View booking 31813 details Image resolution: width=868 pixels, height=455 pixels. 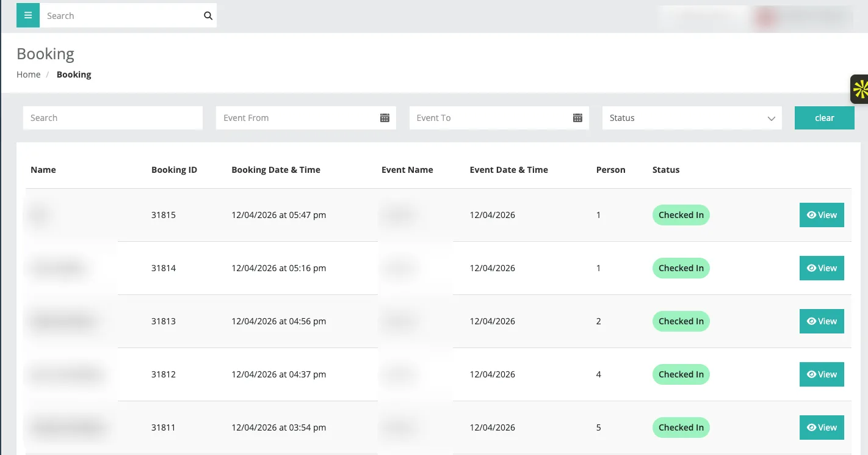tap(822, 321)
